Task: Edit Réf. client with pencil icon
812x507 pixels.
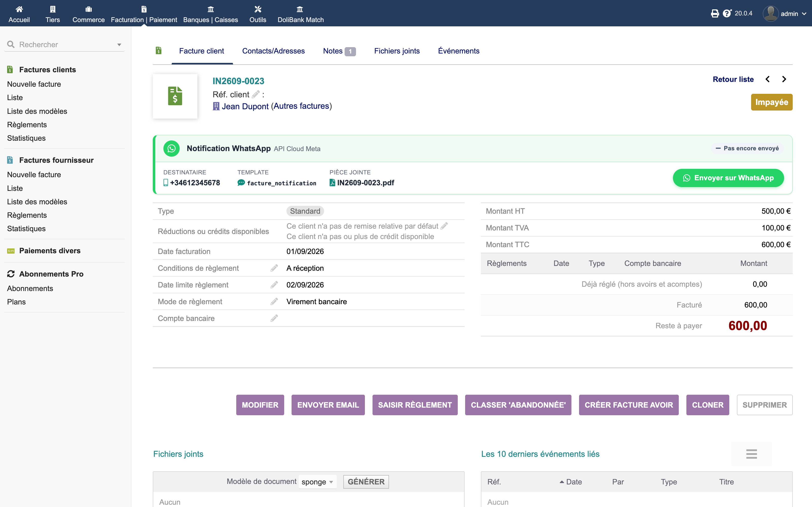Action: [256, 95]
